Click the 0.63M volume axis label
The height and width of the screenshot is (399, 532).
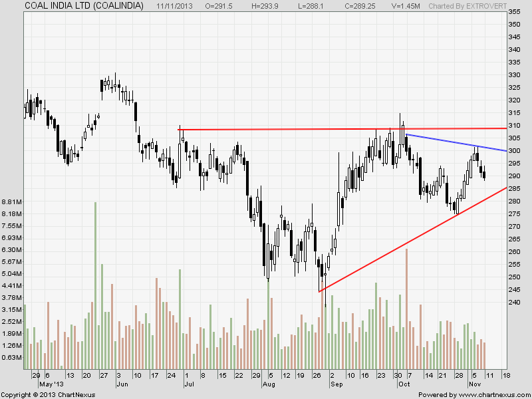(x=13, y=358)
